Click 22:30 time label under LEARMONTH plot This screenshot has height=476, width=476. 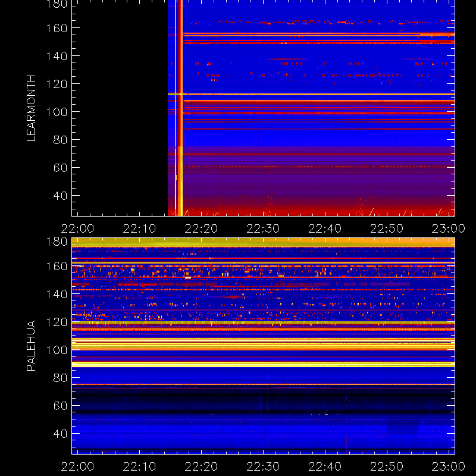(x=263, y=228)
